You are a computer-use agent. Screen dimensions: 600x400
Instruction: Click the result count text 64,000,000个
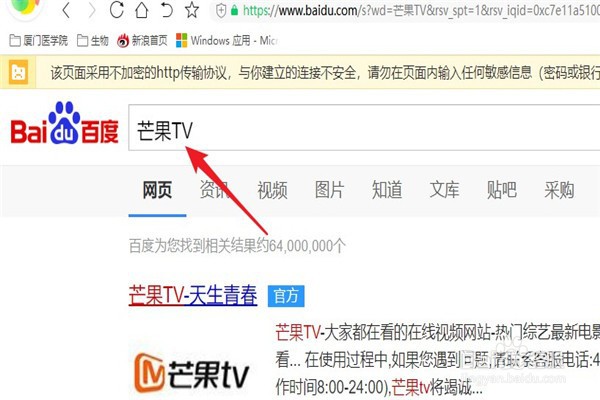[x=307, y=246]
